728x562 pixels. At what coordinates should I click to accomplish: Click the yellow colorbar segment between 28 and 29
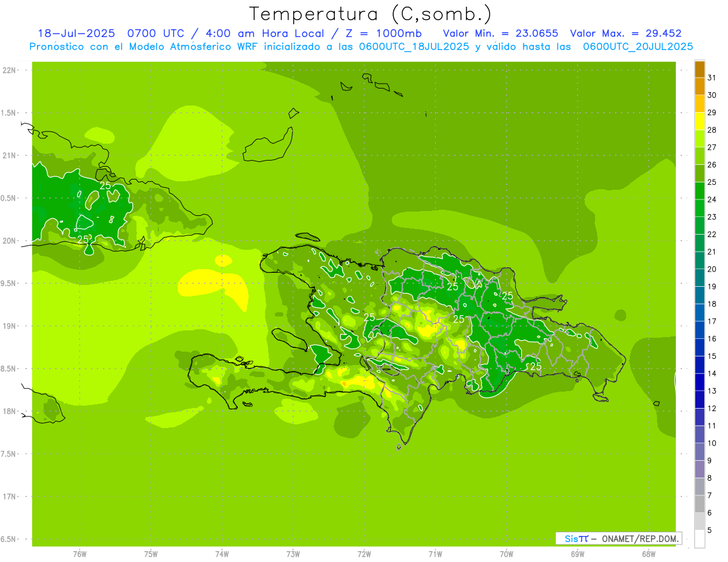point(699,121)
